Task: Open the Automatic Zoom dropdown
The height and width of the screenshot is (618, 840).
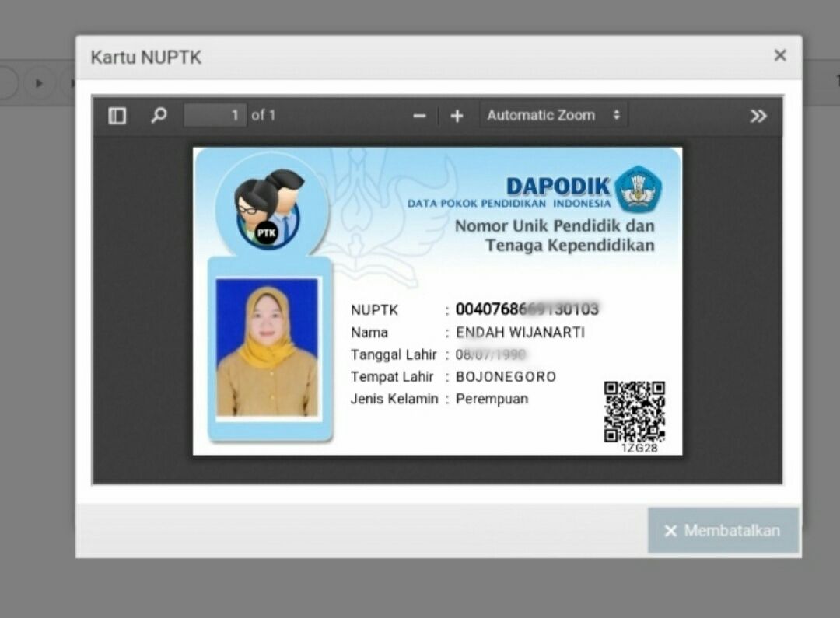Action: (x=552, y=115)
